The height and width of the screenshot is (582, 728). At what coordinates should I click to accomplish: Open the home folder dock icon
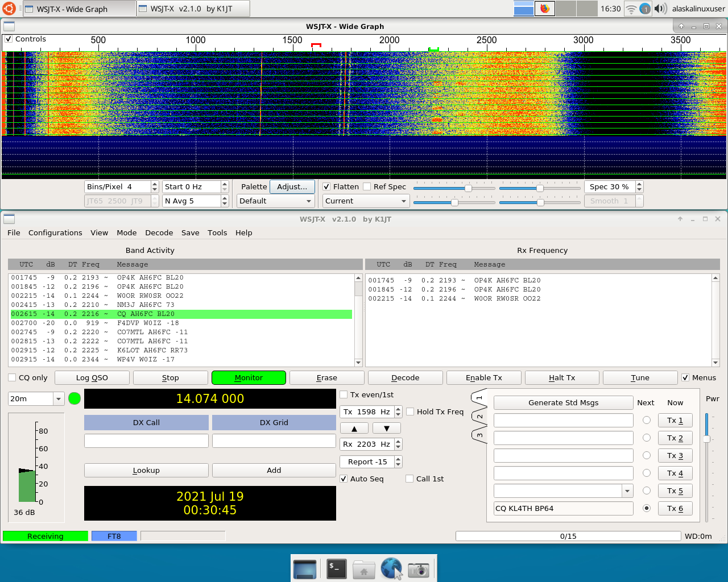coord(364,569)
